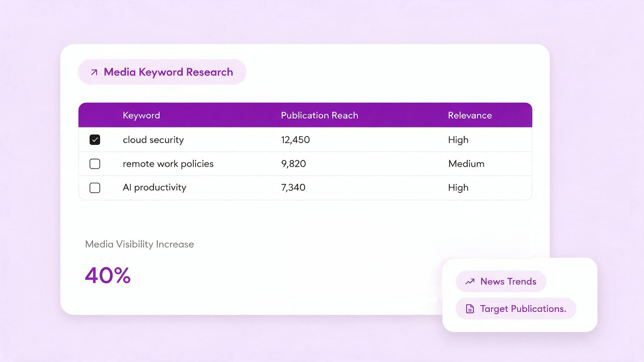The width and height of the screenshot is (644, 362).
Task: Click the Relevance column header
Action: pos(470,115)
